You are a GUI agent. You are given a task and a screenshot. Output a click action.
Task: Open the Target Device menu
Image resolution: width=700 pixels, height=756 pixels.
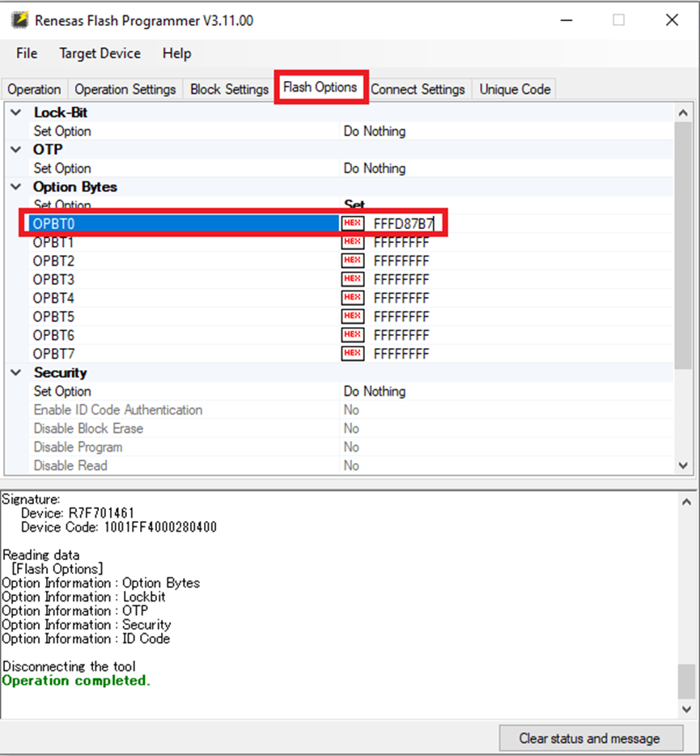click(100, 53)
